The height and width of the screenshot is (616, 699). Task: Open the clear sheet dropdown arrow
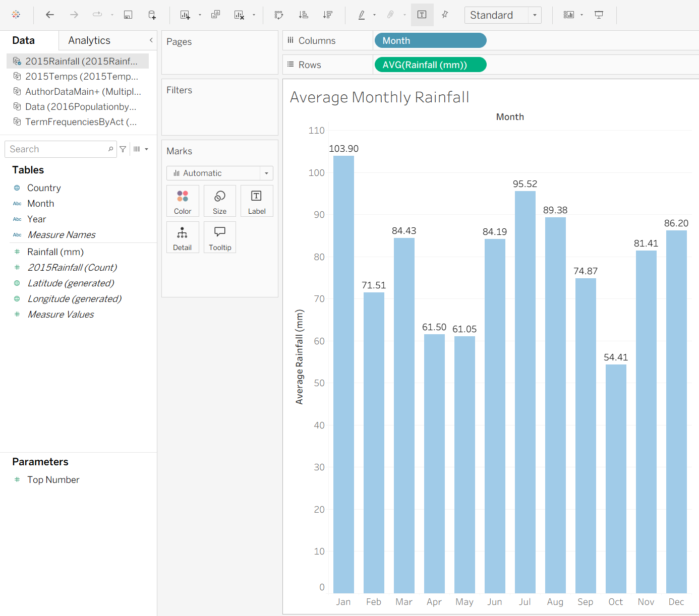254,15
